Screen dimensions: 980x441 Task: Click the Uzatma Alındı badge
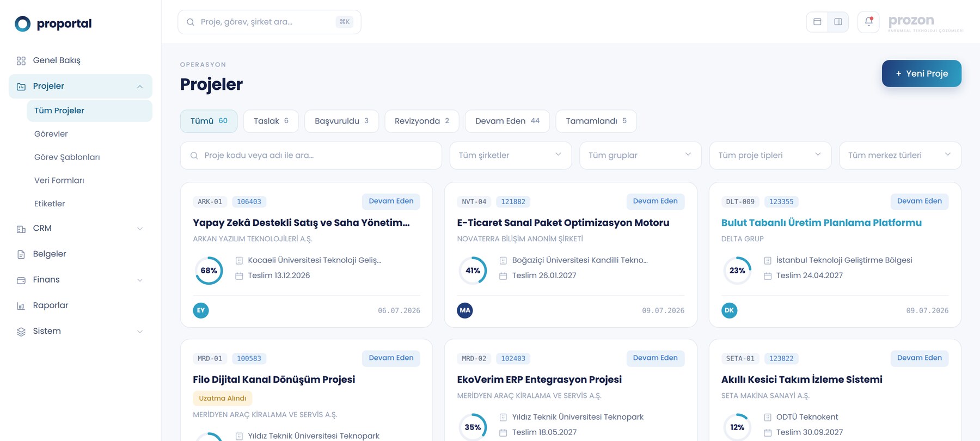[x=222, y=399]
